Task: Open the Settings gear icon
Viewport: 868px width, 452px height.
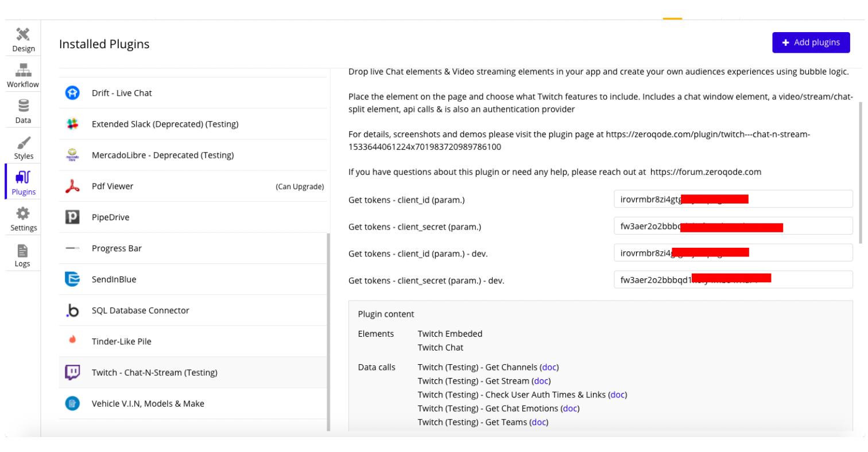Action: click(23, 214)
